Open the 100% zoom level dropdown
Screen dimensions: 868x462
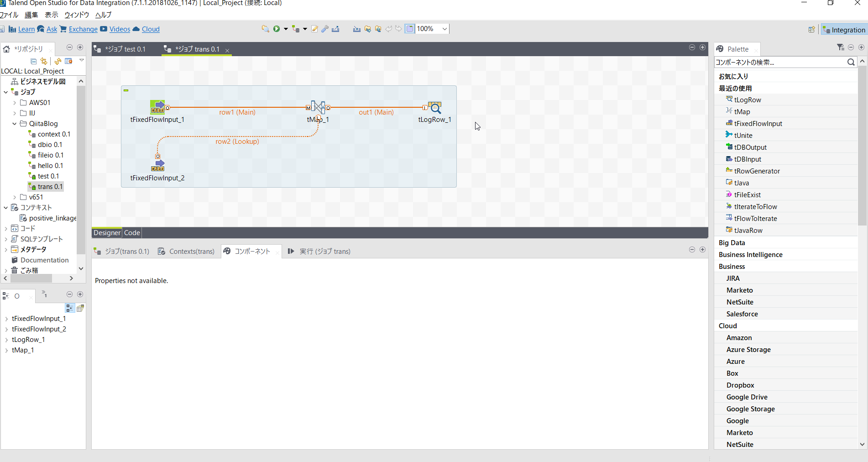pos(444,28)
